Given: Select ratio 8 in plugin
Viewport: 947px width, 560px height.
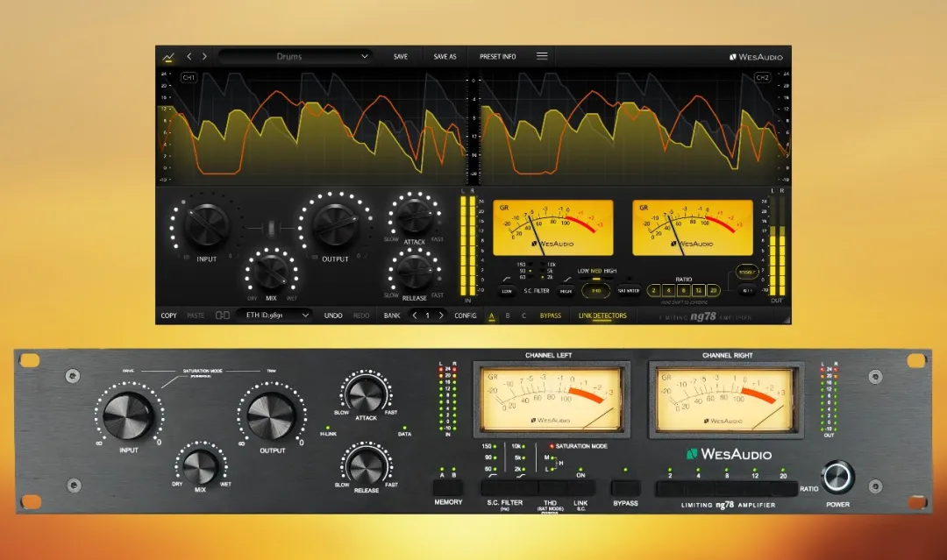Looking at the screenshot, I should coord(684,290).
